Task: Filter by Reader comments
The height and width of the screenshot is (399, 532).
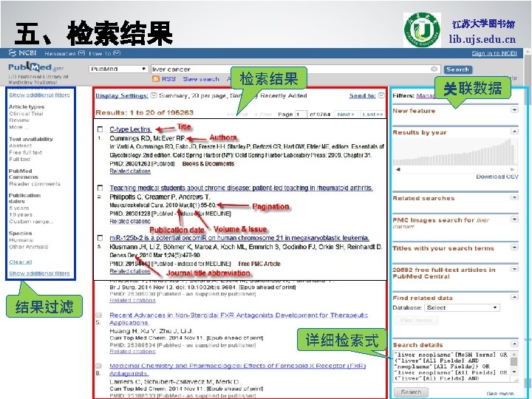Action: coord(35,184)
